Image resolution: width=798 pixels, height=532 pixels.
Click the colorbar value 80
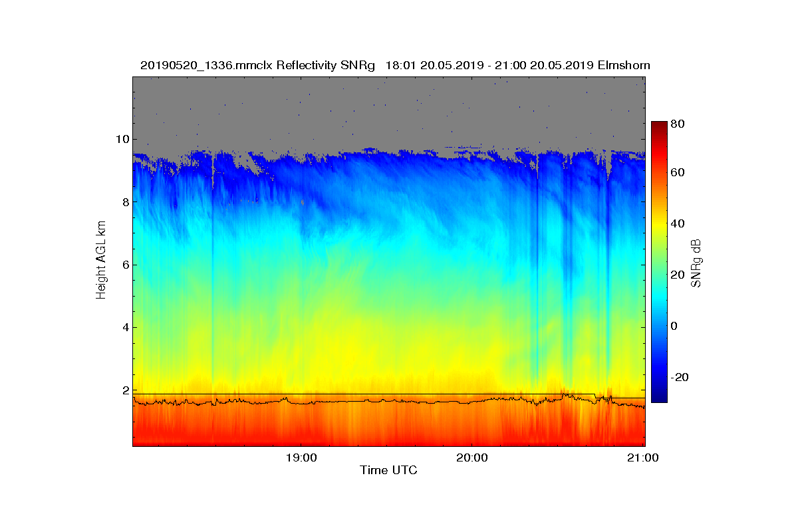(x=678, y=123)
